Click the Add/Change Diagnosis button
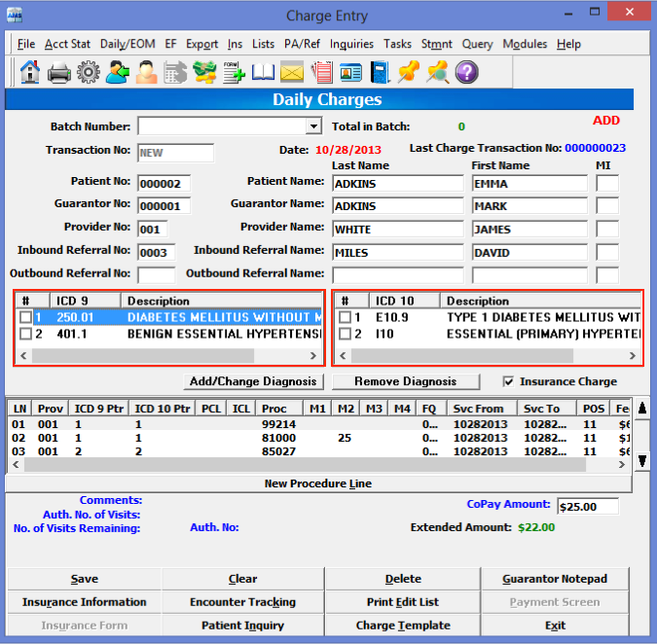The image size is (657, 644). (253, 381)
